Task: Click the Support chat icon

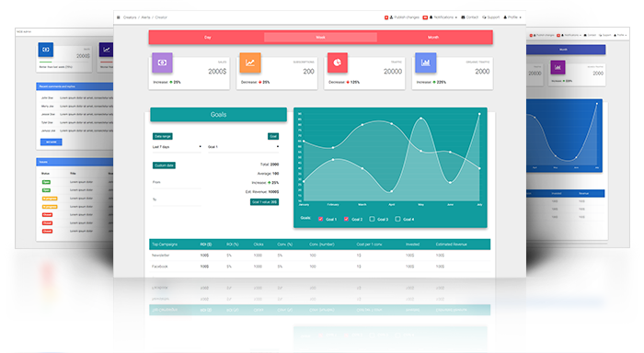Action: coord(484,17)
